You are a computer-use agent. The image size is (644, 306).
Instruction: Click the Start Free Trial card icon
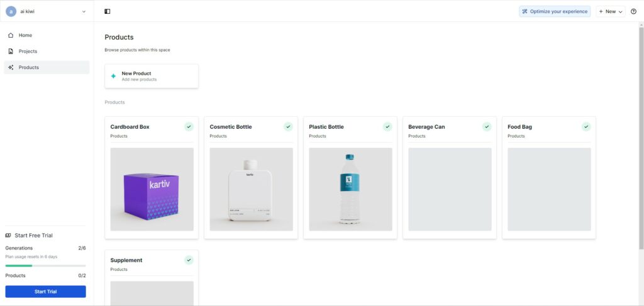click(x=8, y=236)
